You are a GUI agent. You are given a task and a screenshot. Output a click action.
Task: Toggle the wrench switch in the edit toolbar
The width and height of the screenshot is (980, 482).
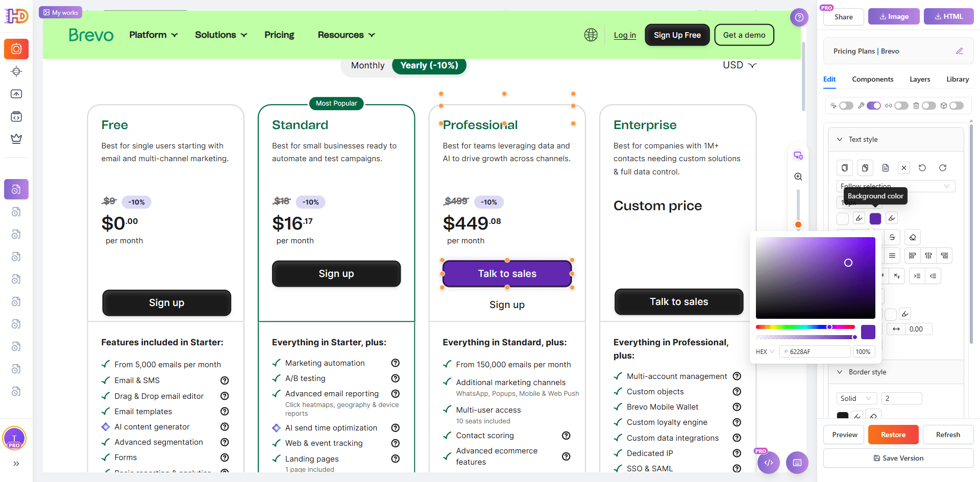tap(873, 106)
